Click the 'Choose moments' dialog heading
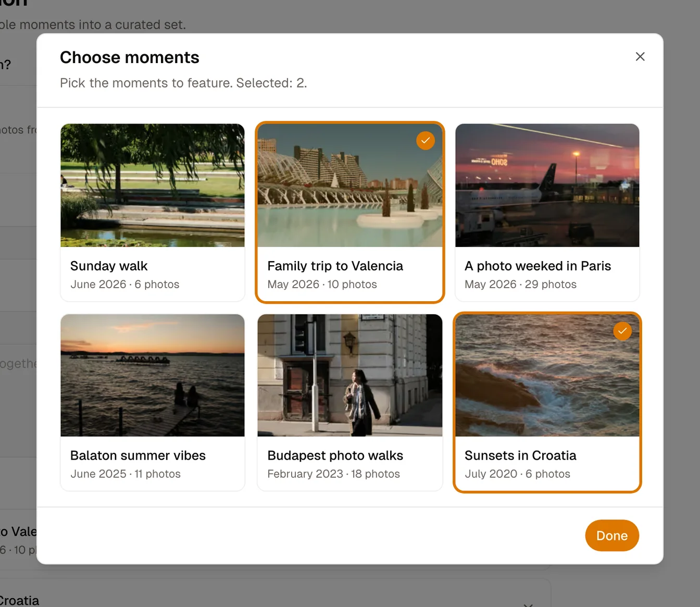The width and height of the screenshot is (700, 607). tap(130, 57)
